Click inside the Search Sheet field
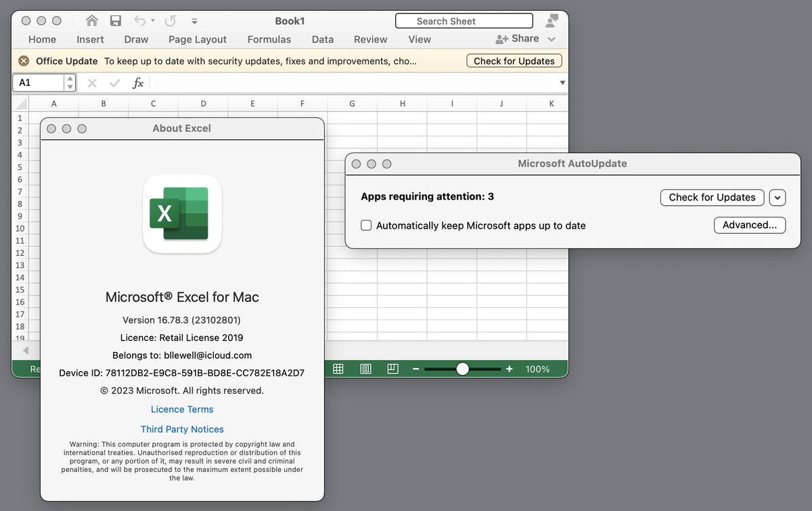 464,21
